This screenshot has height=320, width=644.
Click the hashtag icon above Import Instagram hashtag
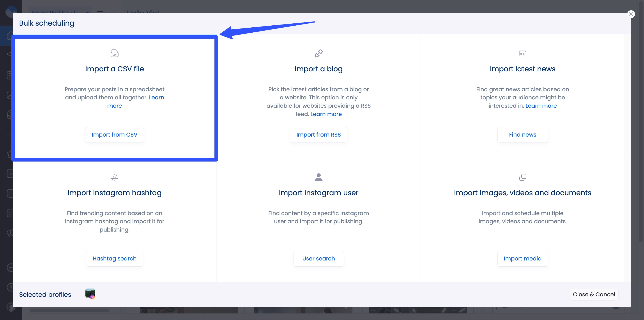[x=115, y=177]
